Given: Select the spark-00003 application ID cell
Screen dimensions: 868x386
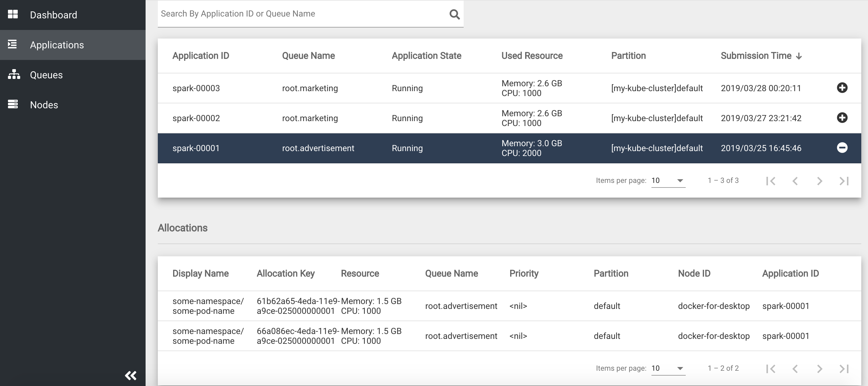Looking at the screenshot, I should pyautogui.click(x=196, y=88).
